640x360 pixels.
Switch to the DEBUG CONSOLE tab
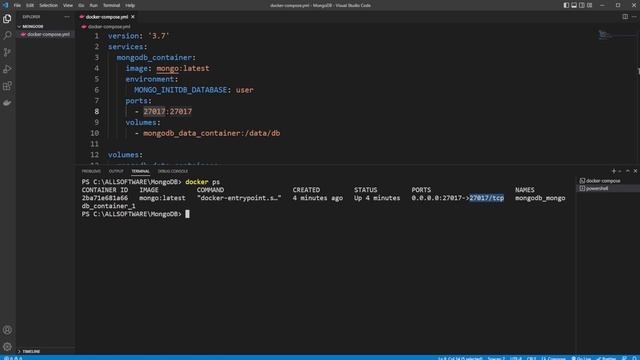coord(173,171)
